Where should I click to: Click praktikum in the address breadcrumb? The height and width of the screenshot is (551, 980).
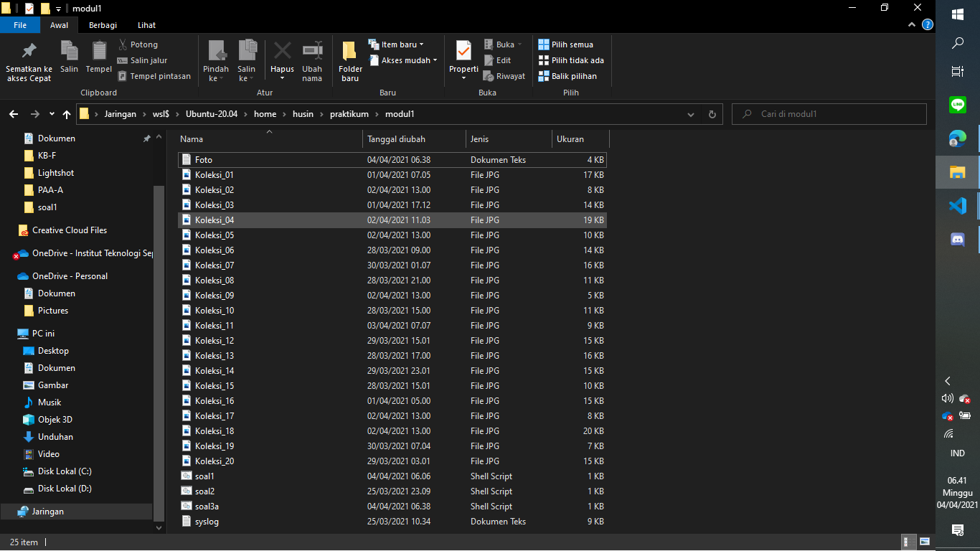pos(349,114)
